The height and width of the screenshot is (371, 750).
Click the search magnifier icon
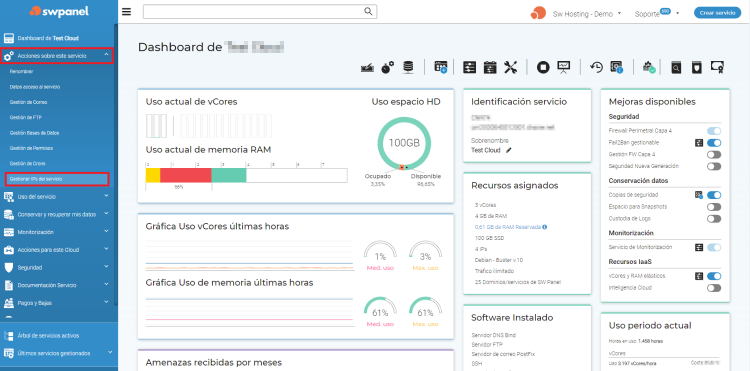coord(368,11)
